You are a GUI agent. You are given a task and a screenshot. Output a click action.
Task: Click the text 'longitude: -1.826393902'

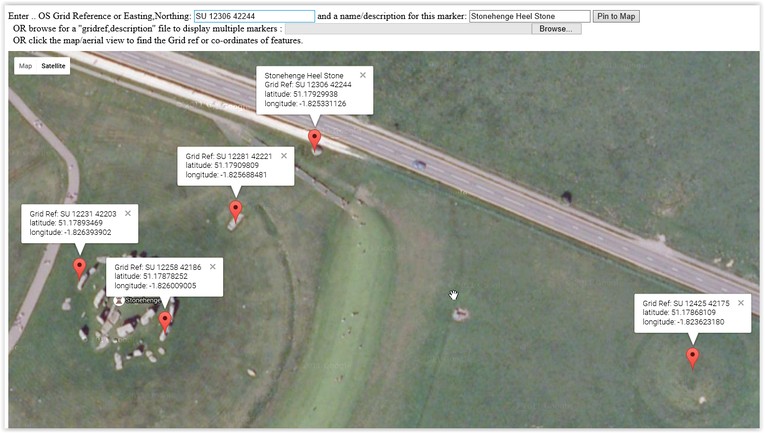70,232
